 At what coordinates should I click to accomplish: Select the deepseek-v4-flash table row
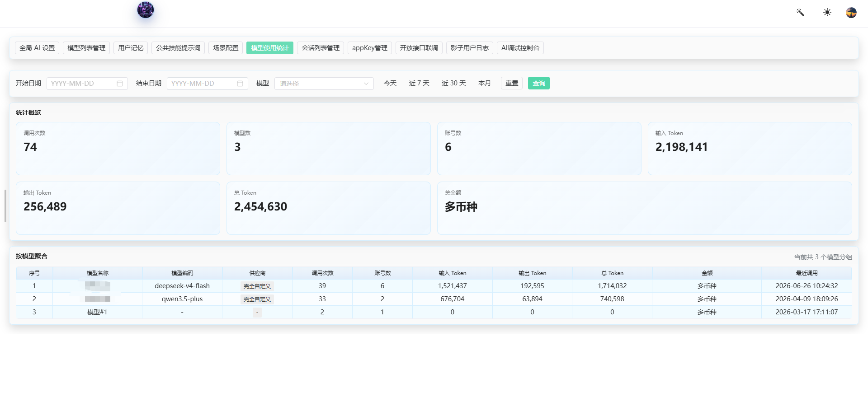click(434, 286)
